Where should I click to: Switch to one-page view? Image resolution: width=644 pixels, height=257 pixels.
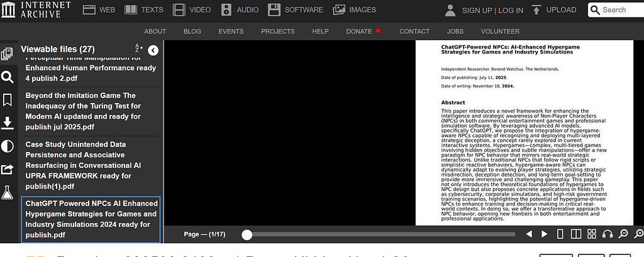pos(560,234)
